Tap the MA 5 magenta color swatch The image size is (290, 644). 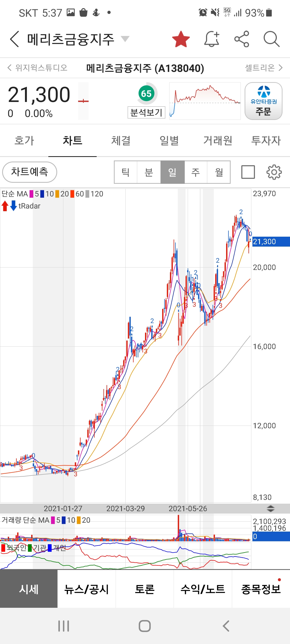pyautogui.click(x=31, y=194)
